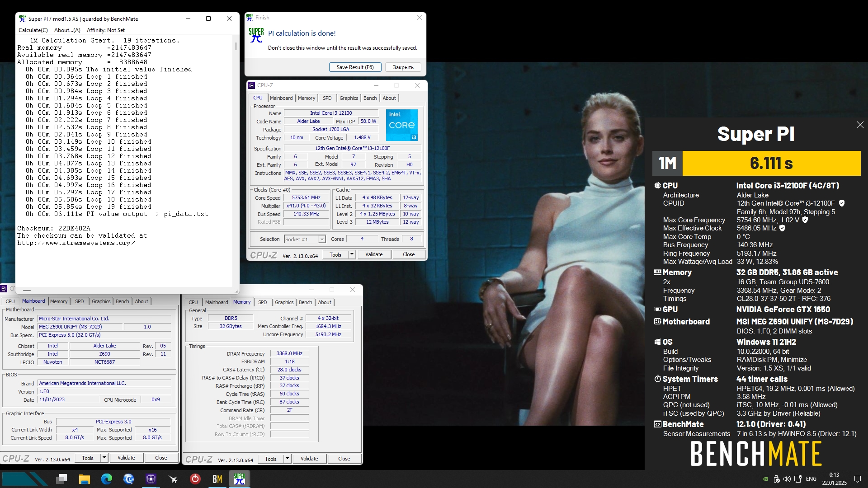The image size is (868, 488).
Task: Expand Tools dropdown arrow in Memory CPU-Z window
Action: pyautogui.click(x=287, y=459)
